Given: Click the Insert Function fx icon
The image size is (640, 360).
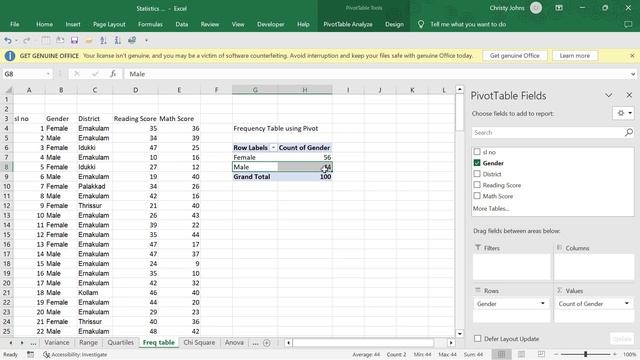Looking at the screenshot, I should click(113, 74).
